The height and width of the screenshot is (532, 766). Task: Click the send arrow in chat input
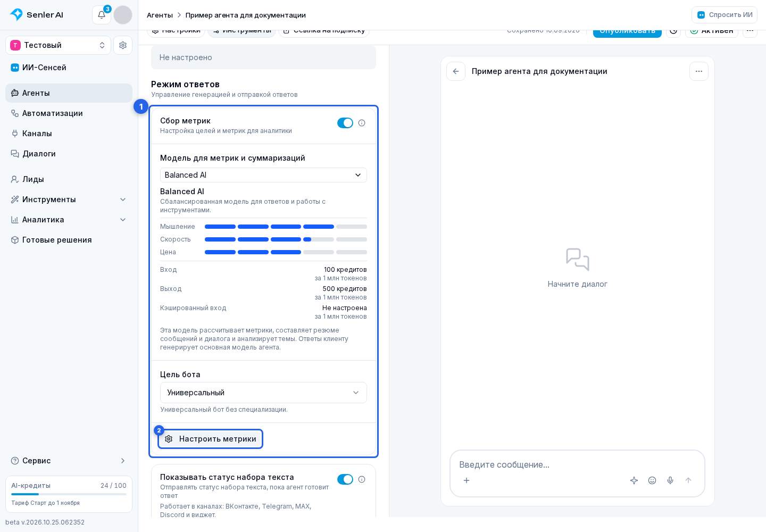pos(688,480)
